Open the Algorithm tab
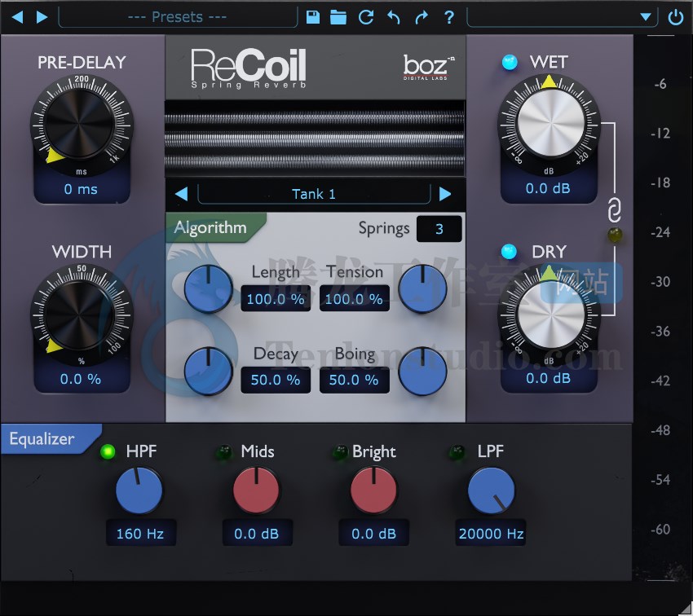This screenshot has width=693, height=616. (x=215, y=228)
